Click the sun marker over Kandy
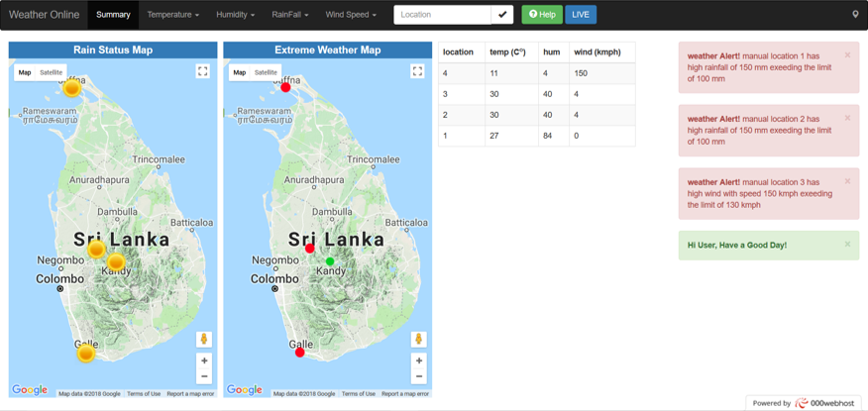868x411 pixels. point(116,262)
